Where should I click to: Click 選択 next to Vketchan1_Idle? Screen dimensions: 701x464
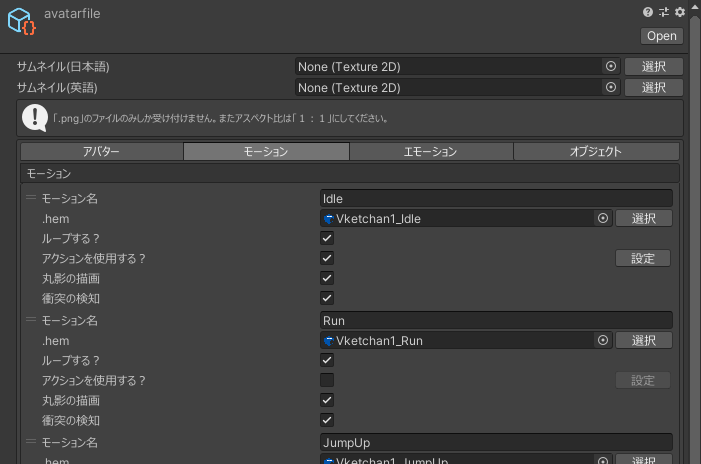644,218
